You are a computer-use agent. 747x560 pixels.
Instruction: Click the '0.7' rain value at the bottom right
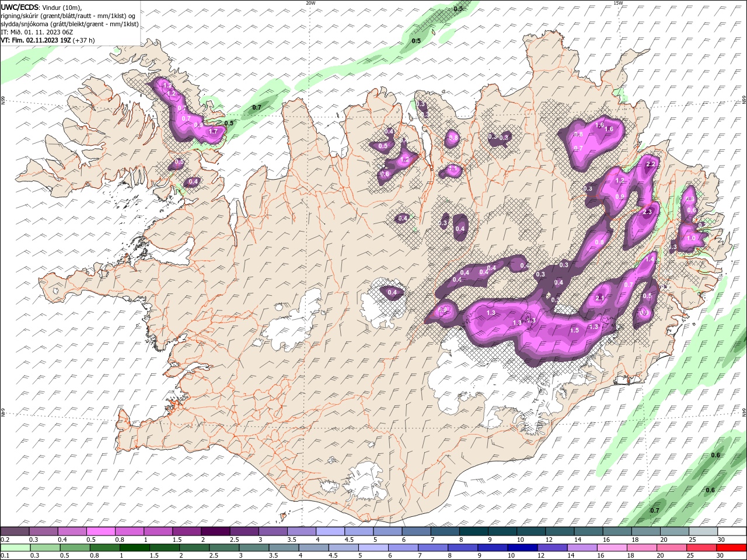[x=655, y=510]
